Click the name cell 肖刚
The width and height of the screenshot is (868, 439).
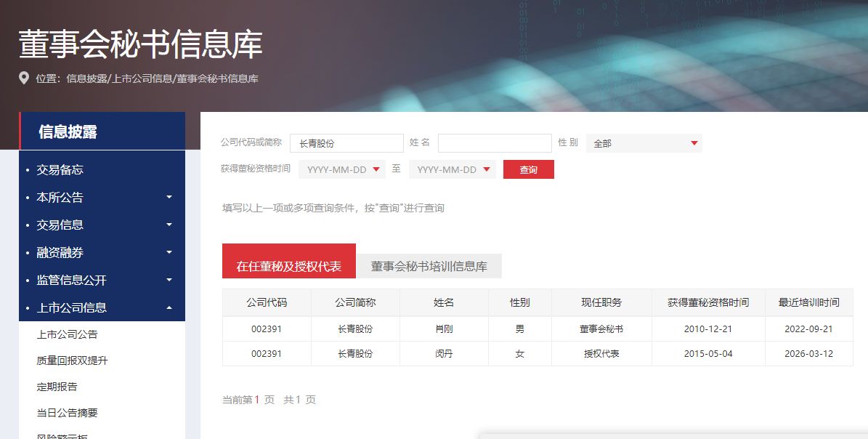pyautogui.click(x=444, y=329)
